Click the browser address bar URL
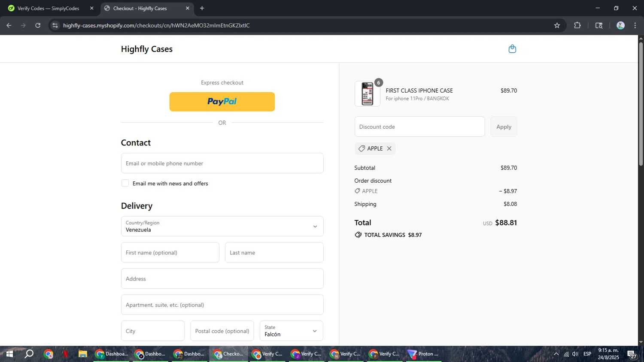The image size is (644, 362). tap(156, 25)
